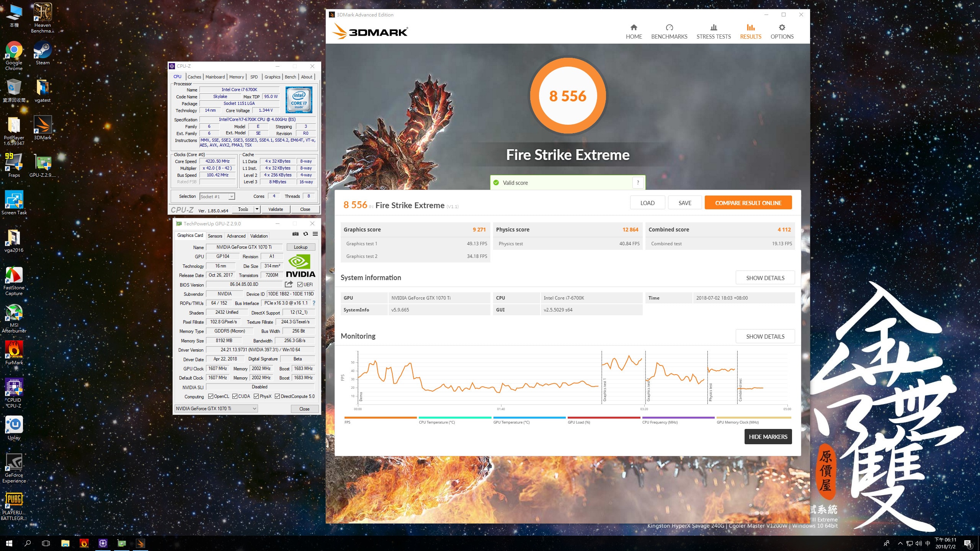This screenshot has height=551, width=980.
Task: Click the taskbar clock and date
Action: 946,543
